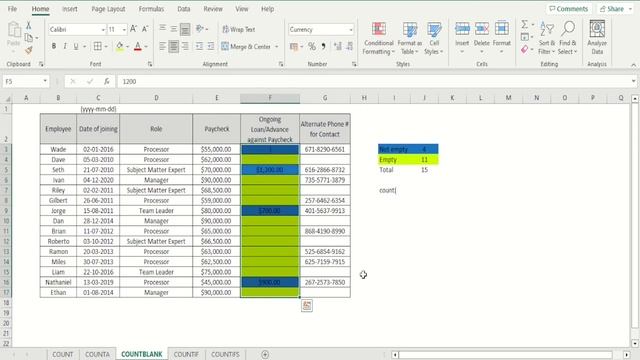Click Quick Analysis icon below table
The height and width of the screenshot is (360, 640).
[307, 305]
